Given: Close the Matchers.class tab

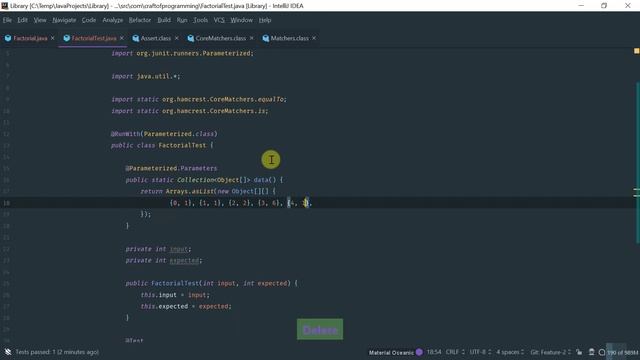Looking at the screenshot, I should pos(314,38).
